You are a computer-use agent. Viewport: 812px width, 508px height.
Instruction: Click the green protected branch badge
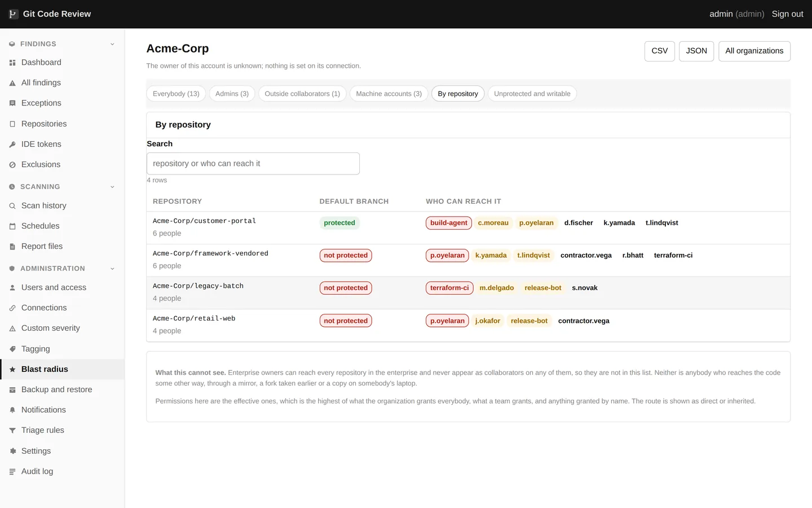tap(339, 223)
